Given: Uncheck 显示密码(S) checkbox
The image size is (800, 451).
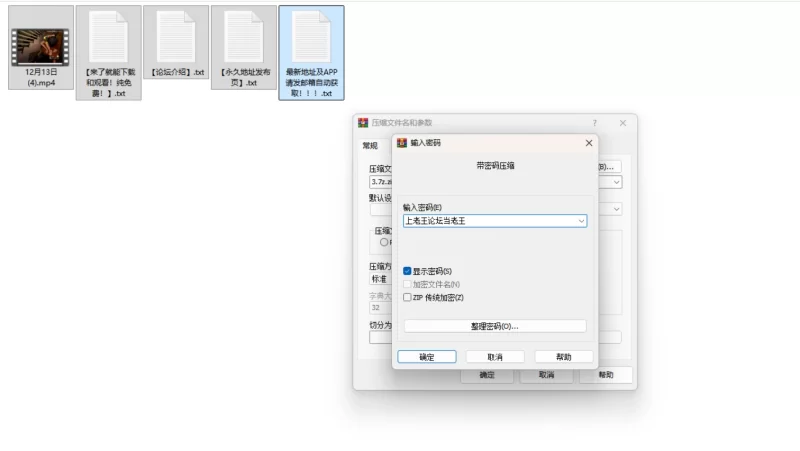Looking at the screenshot, I should (407, 271).
